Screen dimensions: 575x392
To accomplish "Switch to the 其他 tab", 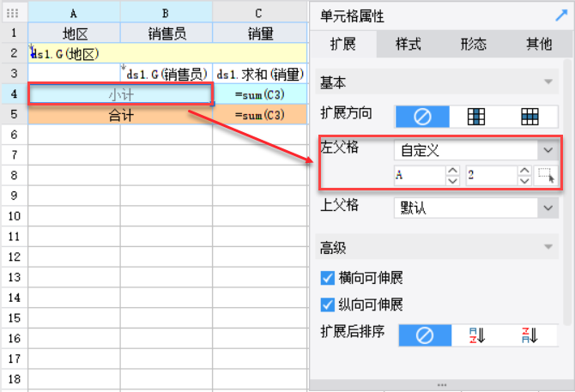I will coord(539,45).
